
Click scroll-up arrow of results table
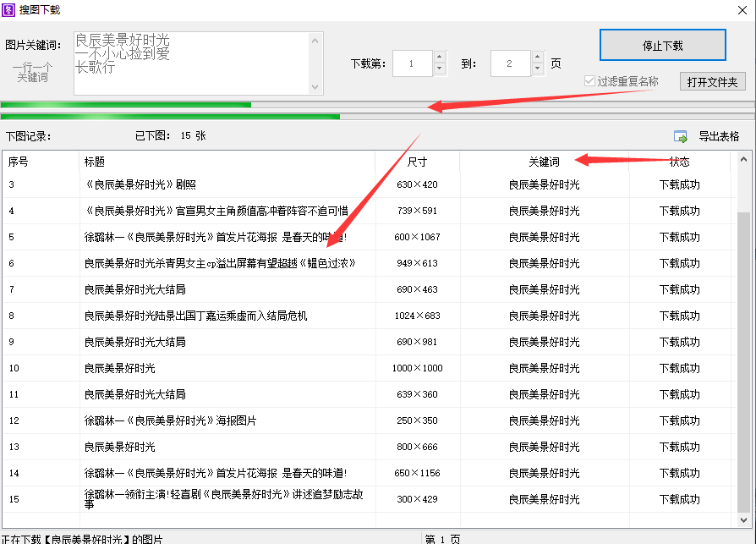tap(743, 159)
